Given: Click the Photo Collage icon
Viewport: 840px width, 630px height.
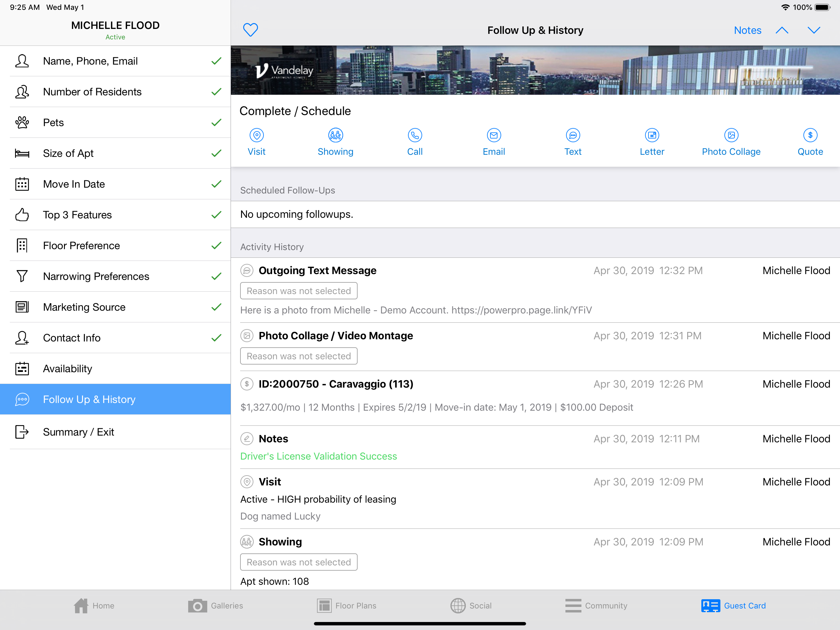Looking at the screenshot, I should [x=731, y=135].
